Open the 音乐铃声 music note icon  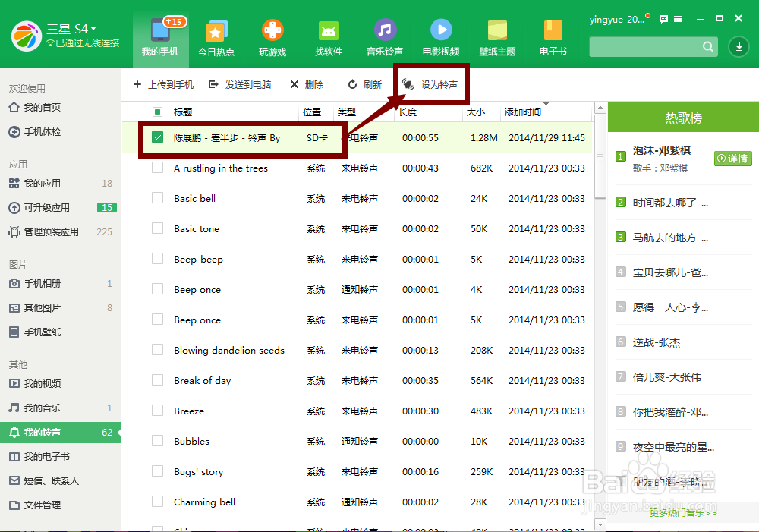click(385, 30)
